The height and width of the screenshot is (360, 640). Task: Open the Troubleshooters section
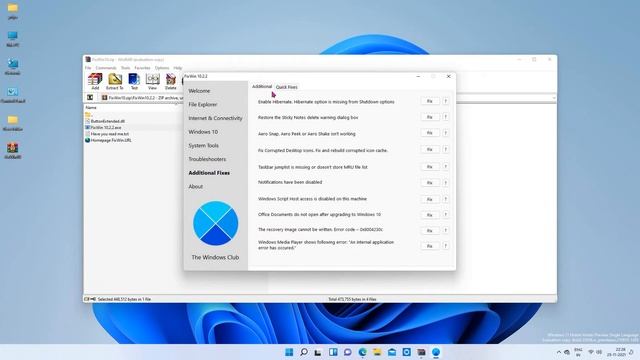207,159
